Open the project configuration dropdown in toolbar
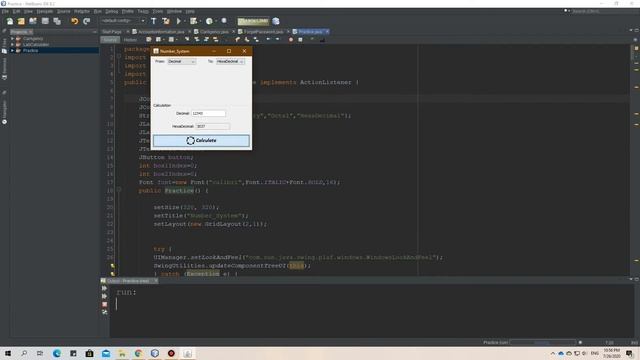Image resolution: width=640 pixels, height=360 pixels. coord(123,21)
